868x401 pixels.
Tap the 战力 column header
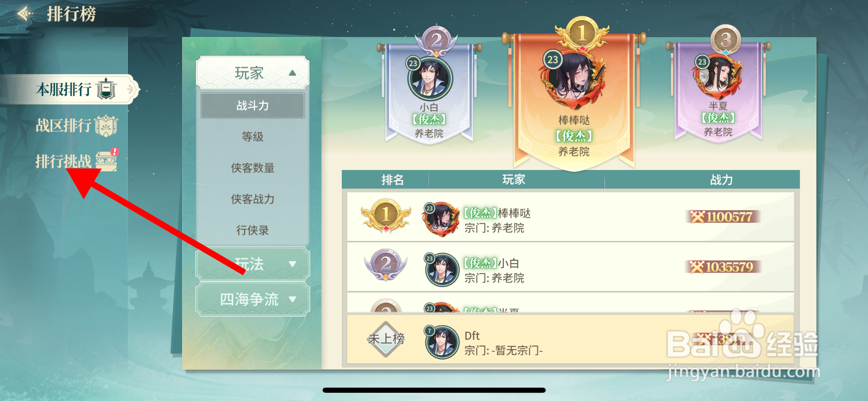point(721,180)
